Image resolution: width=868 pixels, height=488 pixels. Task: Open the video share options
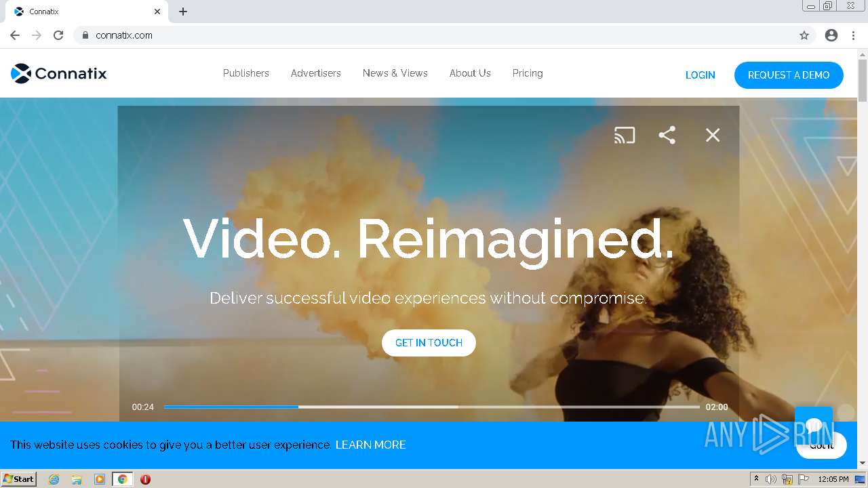(x=667, y=135)
